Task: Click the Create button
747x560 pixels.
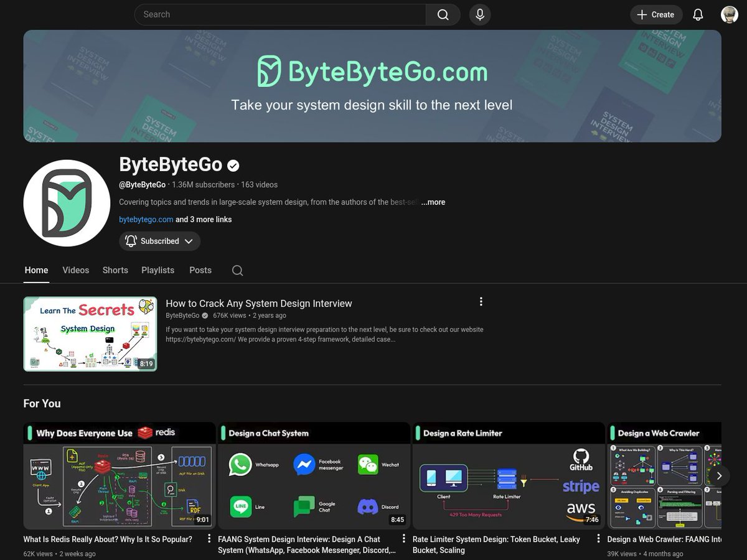Action: coord(656,14)
